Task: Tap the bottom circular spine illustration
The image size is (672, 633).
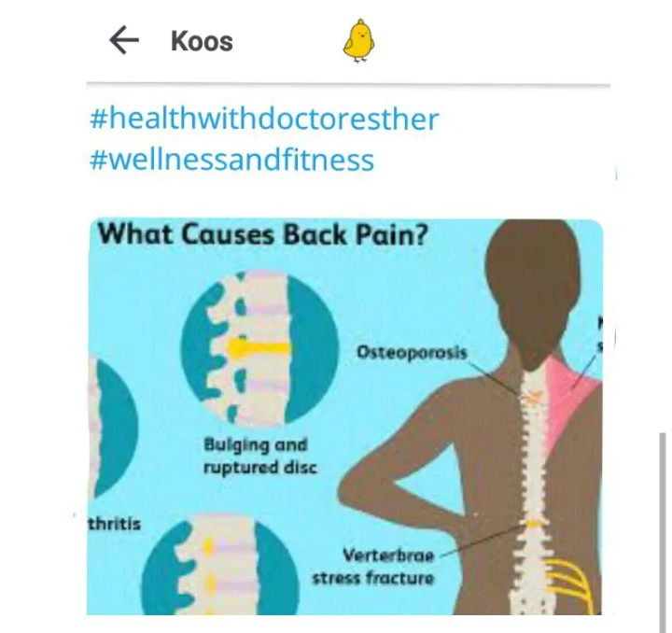Action: point(220,566)
